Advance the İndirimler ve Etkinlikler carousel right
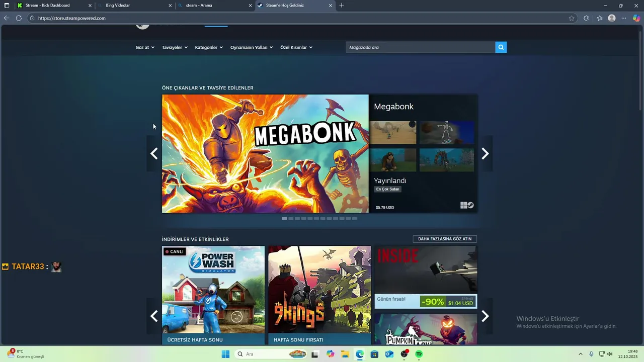 point(485,316)
